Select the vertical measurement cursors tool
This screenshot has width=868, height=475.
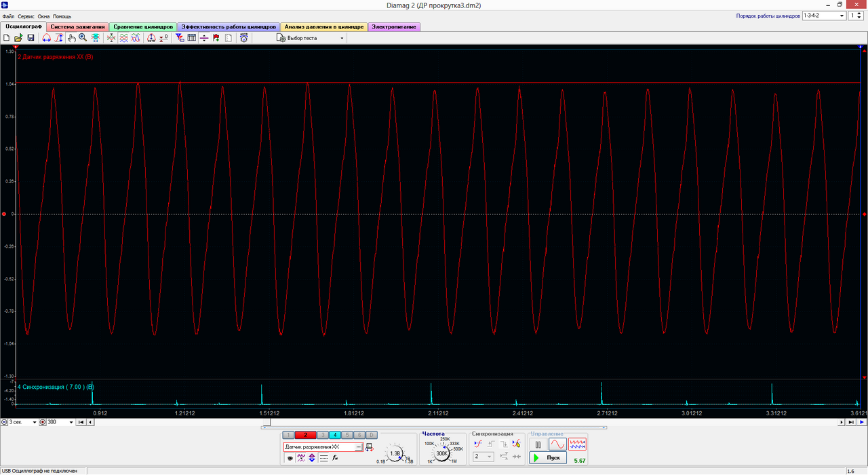tap(59, 38)
